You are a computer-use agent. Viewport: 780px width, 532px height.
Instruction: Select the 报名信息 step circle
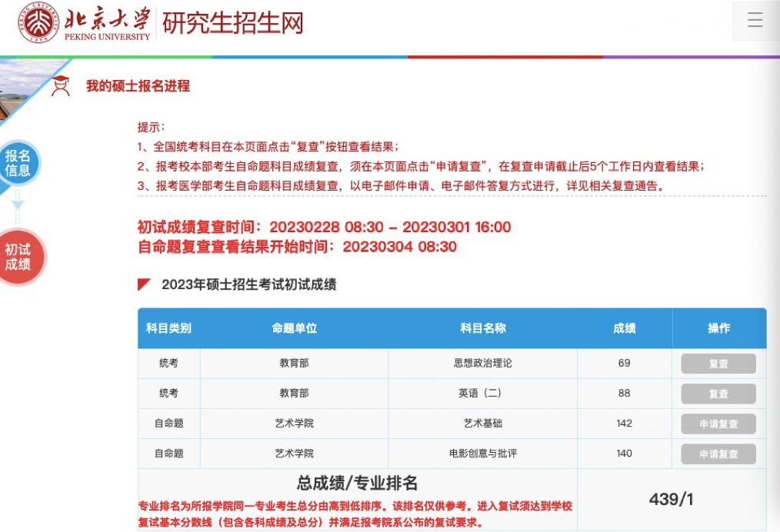coord(18,163)
